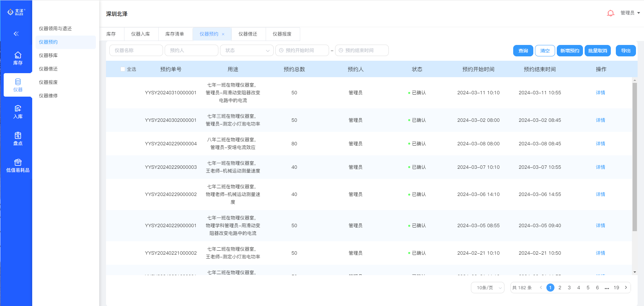Focus the 仪器名称 search input field
Image resolution: width=644 pixels, height=306 pixels.
tap(136, 50)
